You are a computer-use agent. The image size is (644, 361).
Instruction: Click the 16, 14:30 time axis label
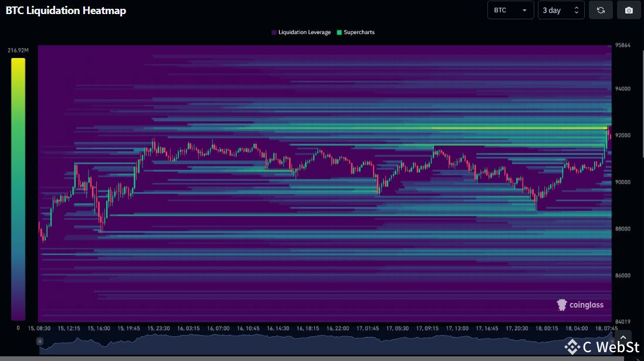[x=278, y=329]
